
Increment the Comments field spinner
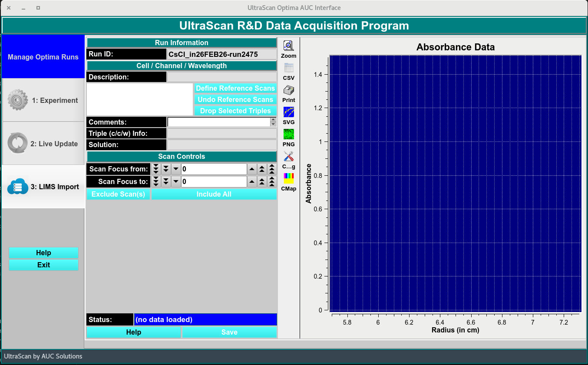[273, 120]
